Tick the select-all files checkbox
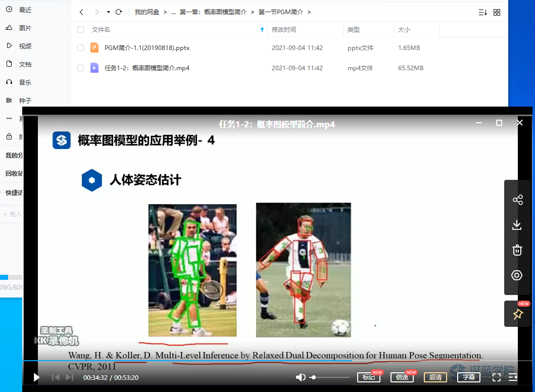The height and width of the screenshot is (392, 535). click(x=80, y=30)
